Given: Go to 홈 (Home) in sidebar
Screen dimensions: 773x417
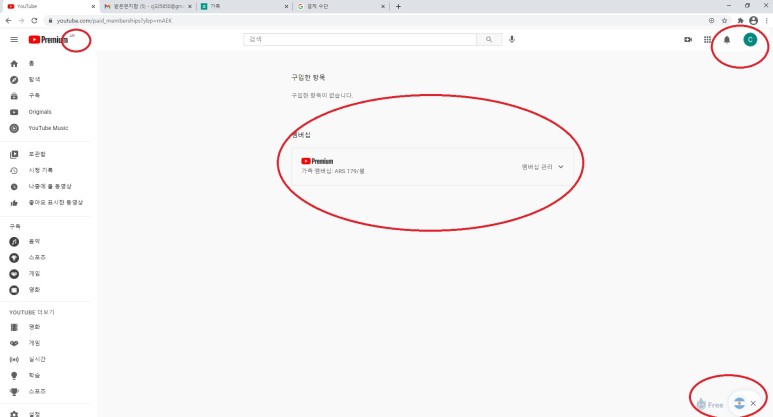Looking at the screenshot, I should coord(31,64).
